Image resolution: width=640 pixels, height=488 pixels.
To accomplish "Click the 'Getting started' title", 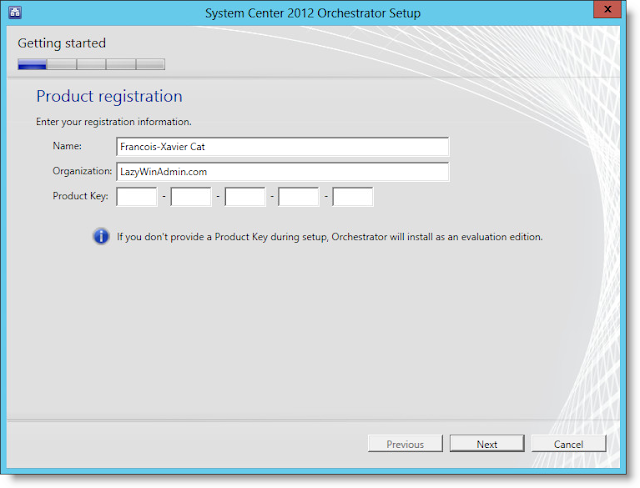I will (x=62, y=43).
